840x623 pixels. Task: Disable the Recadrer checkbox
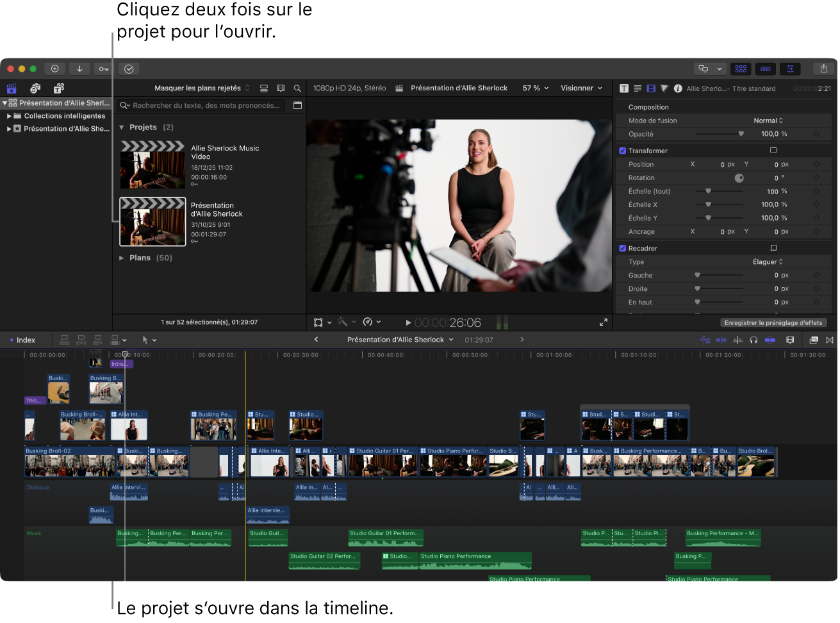(x=622, y=248)
